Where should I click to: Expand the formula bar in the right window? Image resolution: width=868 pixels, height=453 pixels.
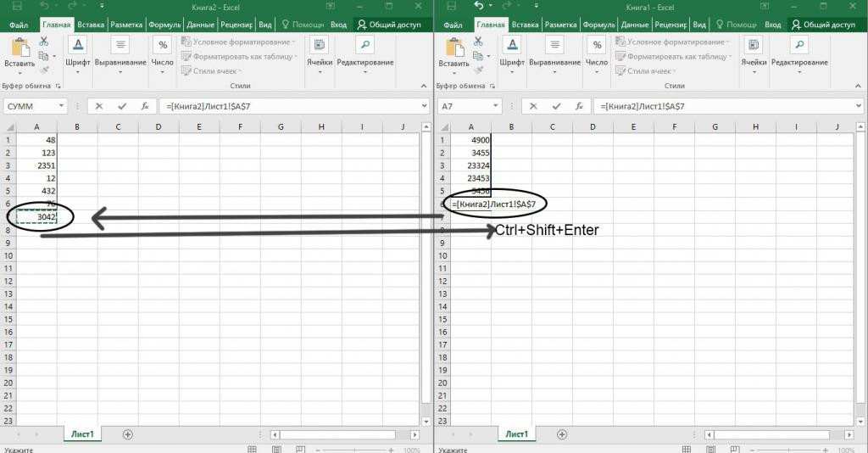tap(859, 106)
